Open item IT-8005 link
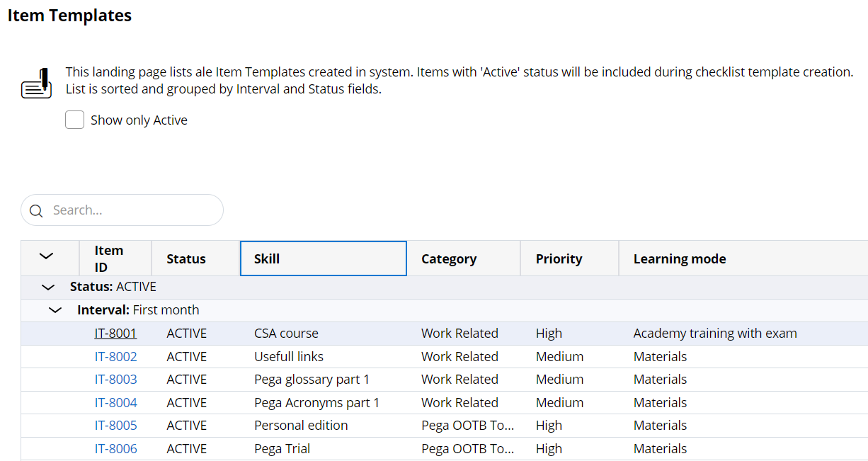The width and height of the screenshot is (868, 461). [x=115, y=426]
